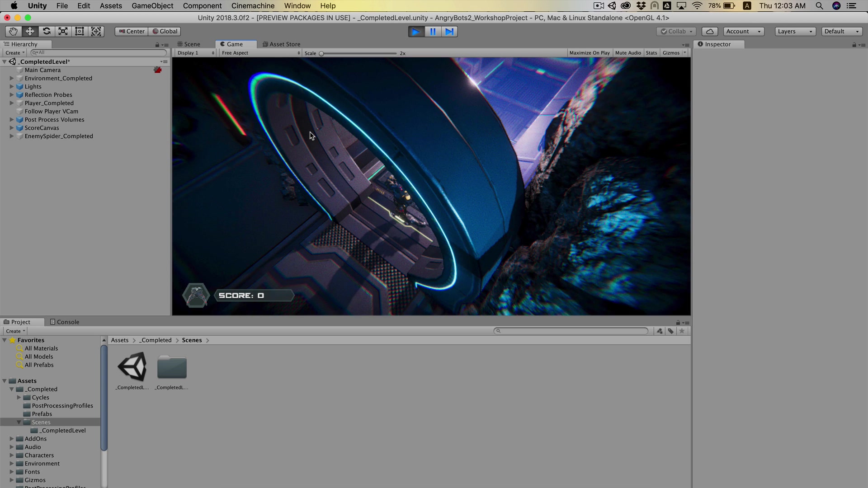Enable Mute Audio in the Game view

point(628,53)
